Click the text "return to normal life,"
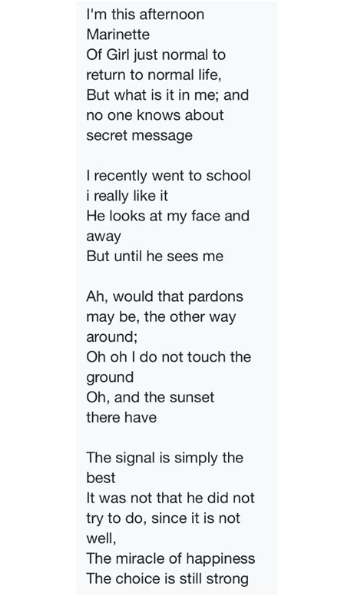This screenshot has height=596, width=364. point(154,74)
